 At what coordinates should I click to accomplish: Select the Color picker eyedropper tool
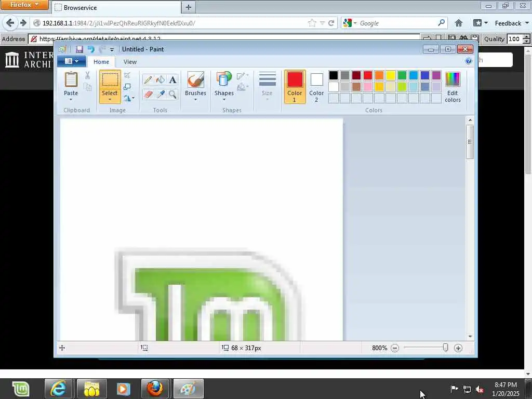point(161,94)
